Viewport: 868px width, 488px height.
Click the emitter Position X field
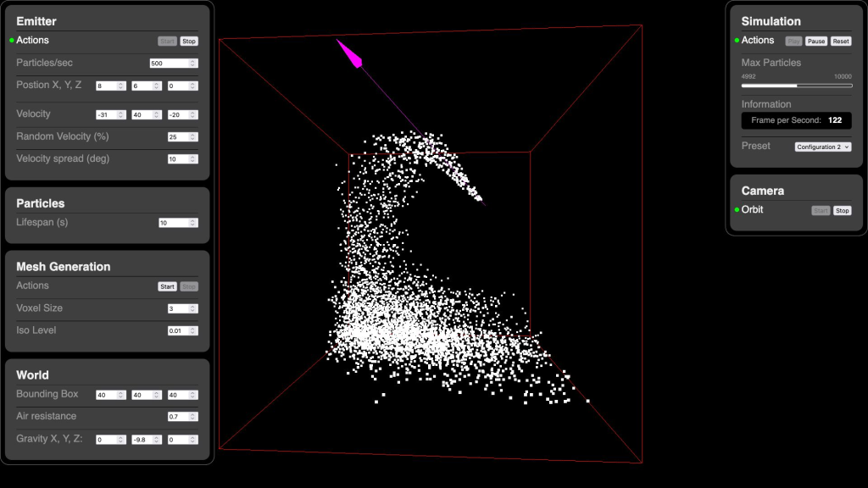tap(106, 86)
